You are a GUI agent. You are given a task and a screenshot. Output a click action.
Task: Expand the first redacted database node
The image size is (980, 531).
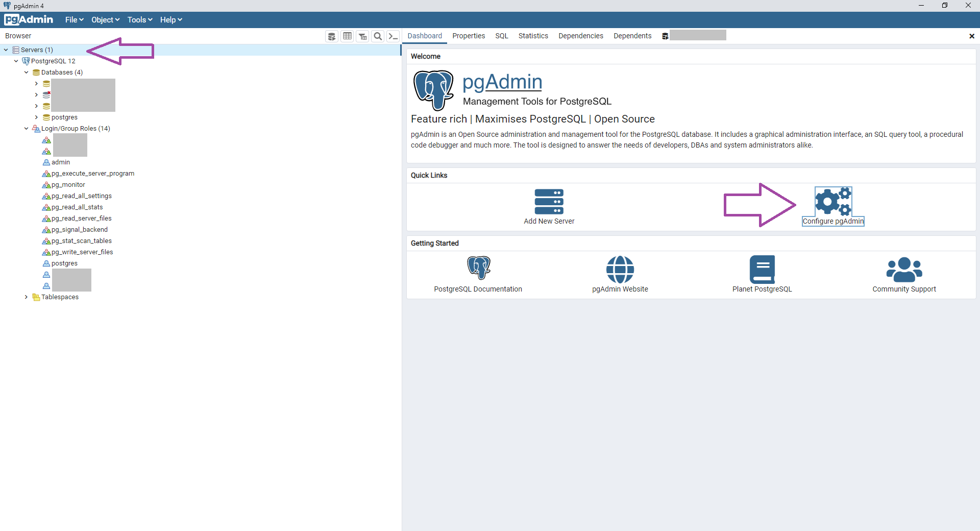click(36, 84)
